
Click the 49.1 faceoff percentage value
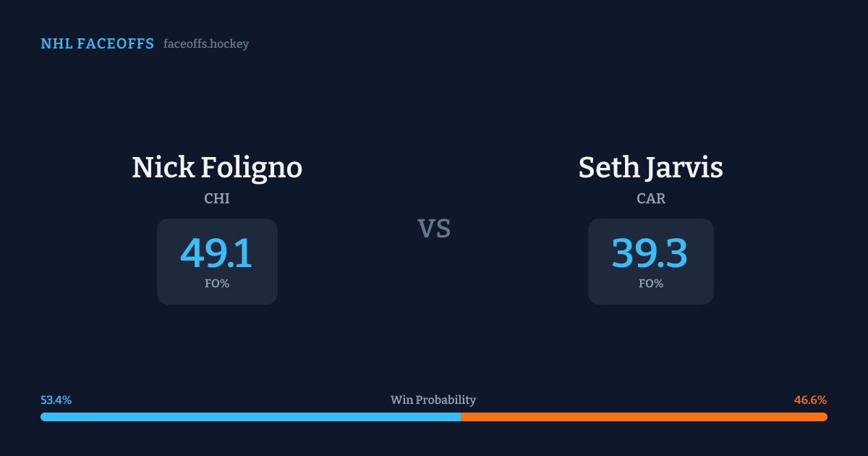(217, 253)
